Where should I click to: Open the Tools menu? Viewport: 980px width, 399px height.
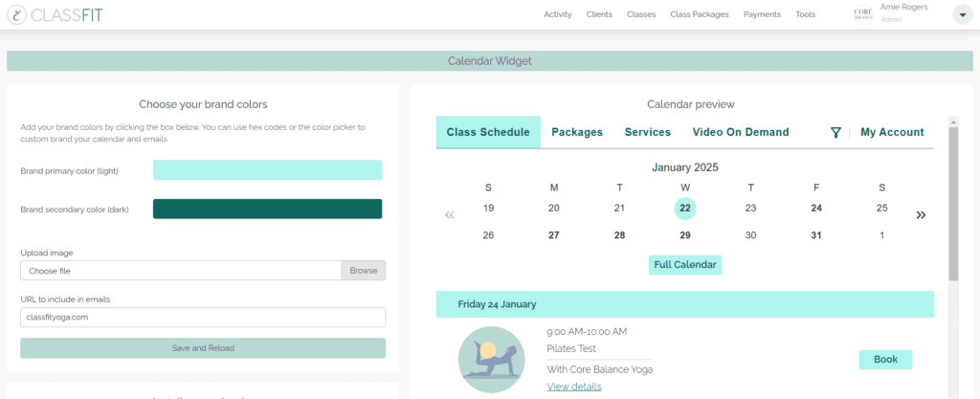point(805,14)
